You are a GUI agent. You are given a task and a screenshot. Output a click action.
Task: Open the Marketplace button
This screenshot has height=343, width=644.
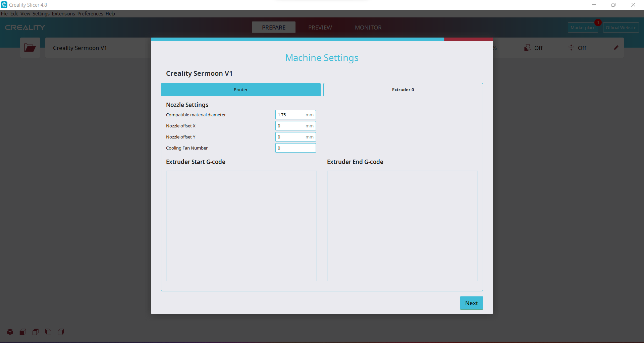tap(583, 27)
